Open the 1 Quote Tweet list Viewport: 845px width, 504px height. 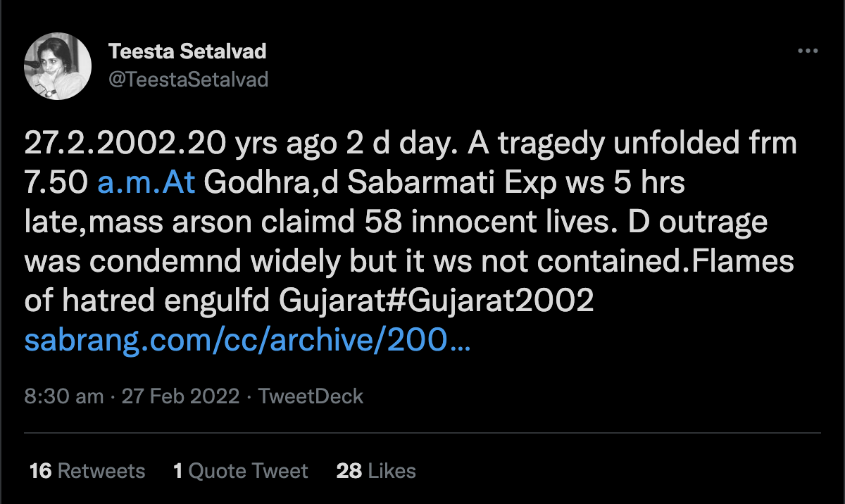241,471
